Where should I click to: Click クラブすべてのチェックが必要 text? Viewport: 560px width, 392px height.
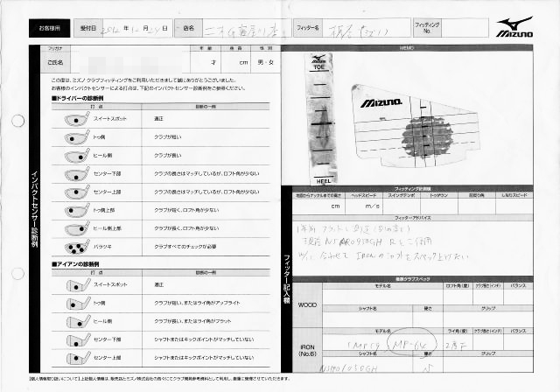tap(185, 247)
